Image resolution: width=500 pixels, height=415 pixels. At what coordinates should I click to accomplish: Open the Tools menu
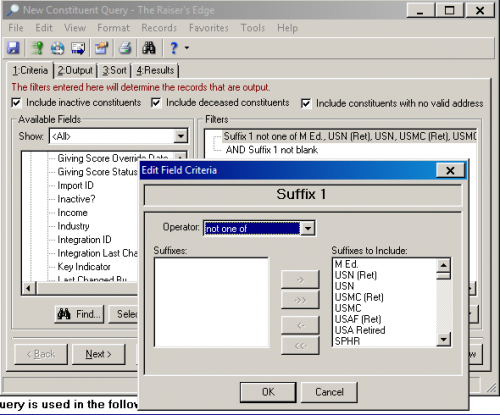point(253,28)
